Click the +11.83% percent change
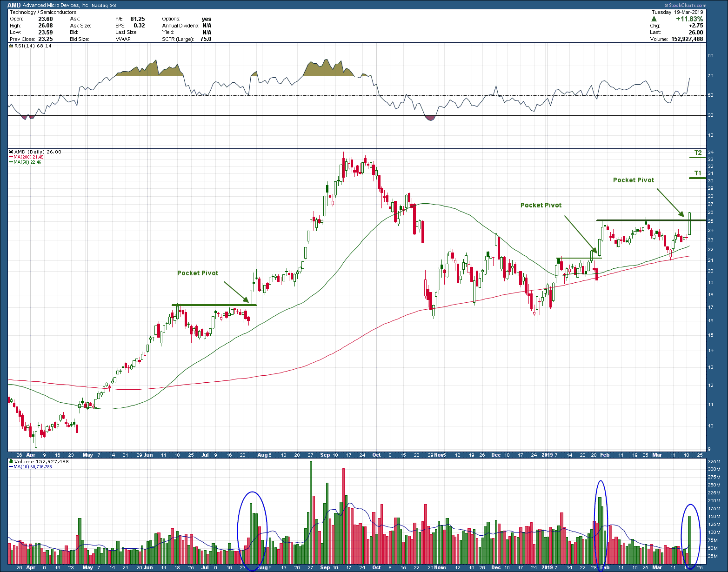Viewport: 728px width, 572px height. coord(689,19)
